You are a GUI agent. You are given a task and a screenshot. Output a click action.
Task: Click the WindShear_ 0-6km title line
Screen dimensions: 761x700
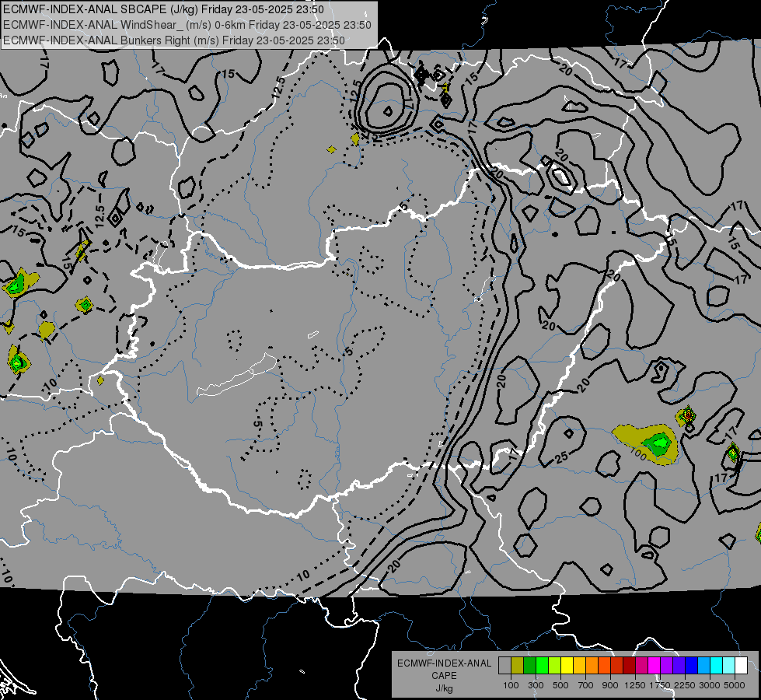coord(187,25)
